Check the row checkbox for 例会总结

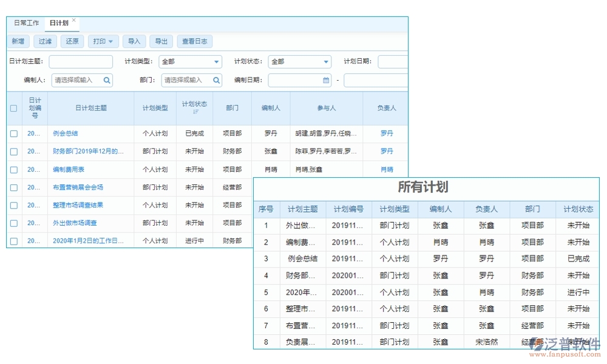13,133
